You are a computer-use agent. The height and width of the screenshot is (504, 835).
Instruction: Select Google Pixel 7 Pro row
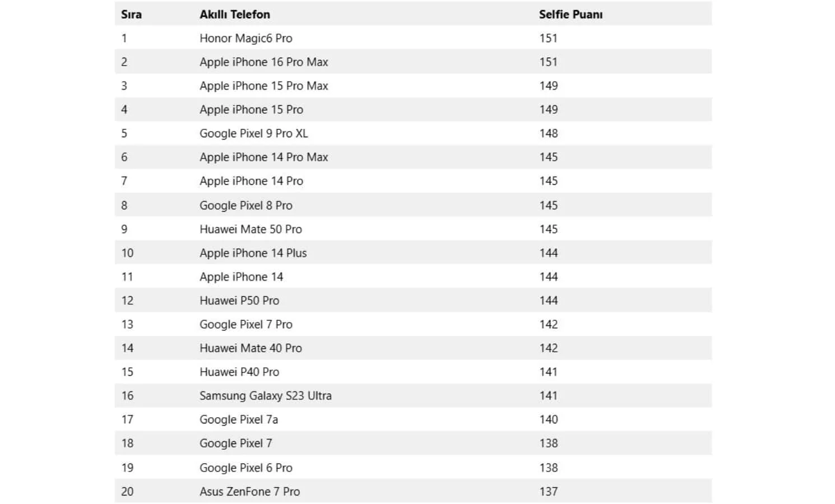(414, 324)
